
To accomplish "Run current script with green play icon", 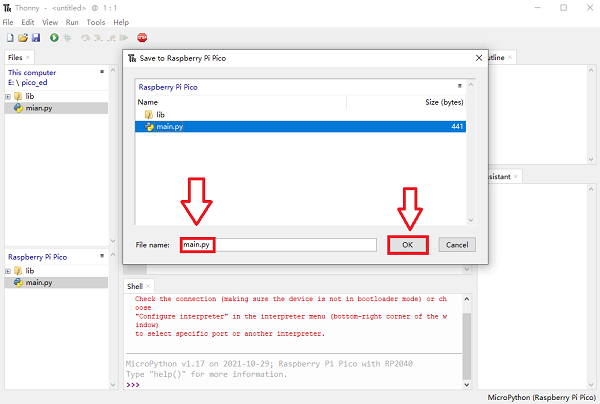I will (x=54, y=37).
